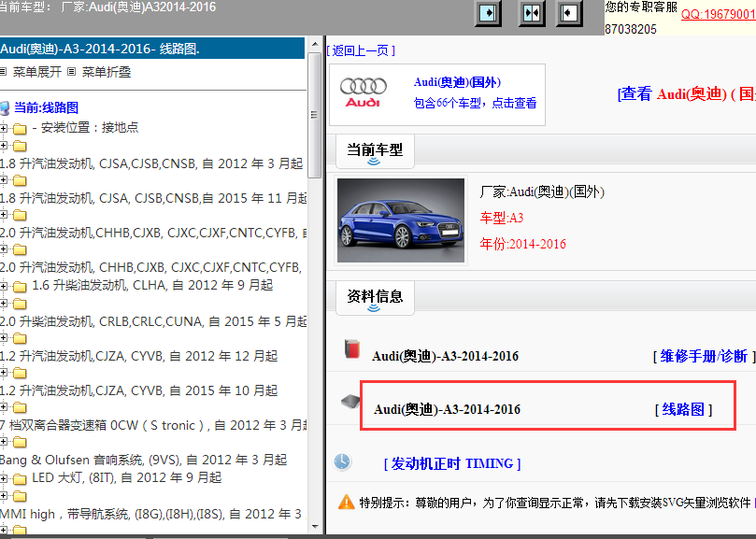This screenshot has width=756, height=539.
Task: Open the 线路图 link in highlighted row
Action: coord(683,409)
